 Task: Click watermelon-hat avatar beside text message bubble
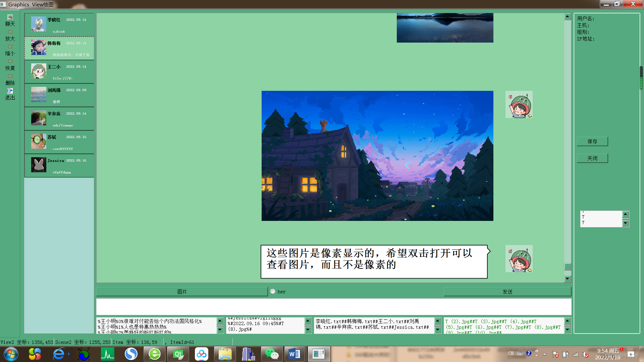[x=519, y=259]
